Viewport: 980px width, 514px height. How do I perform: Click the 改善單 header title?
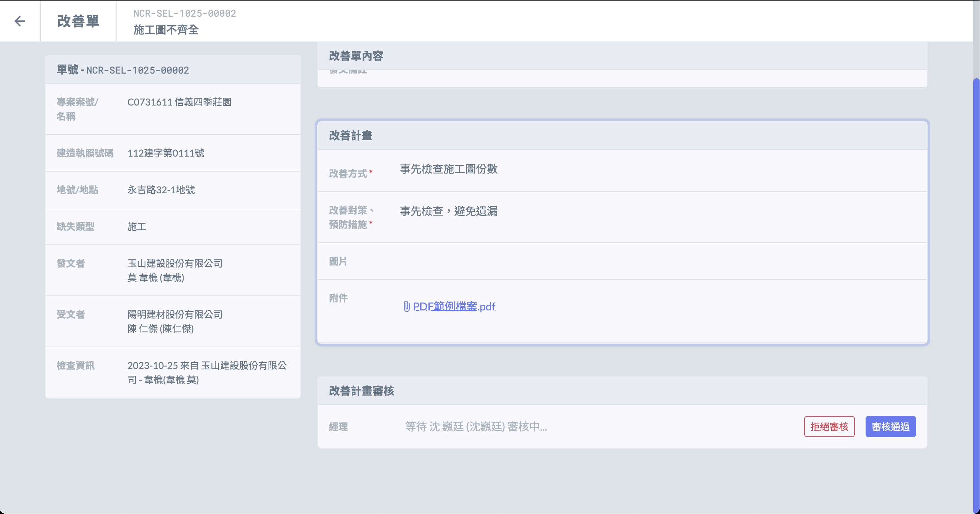coord(78,21)
